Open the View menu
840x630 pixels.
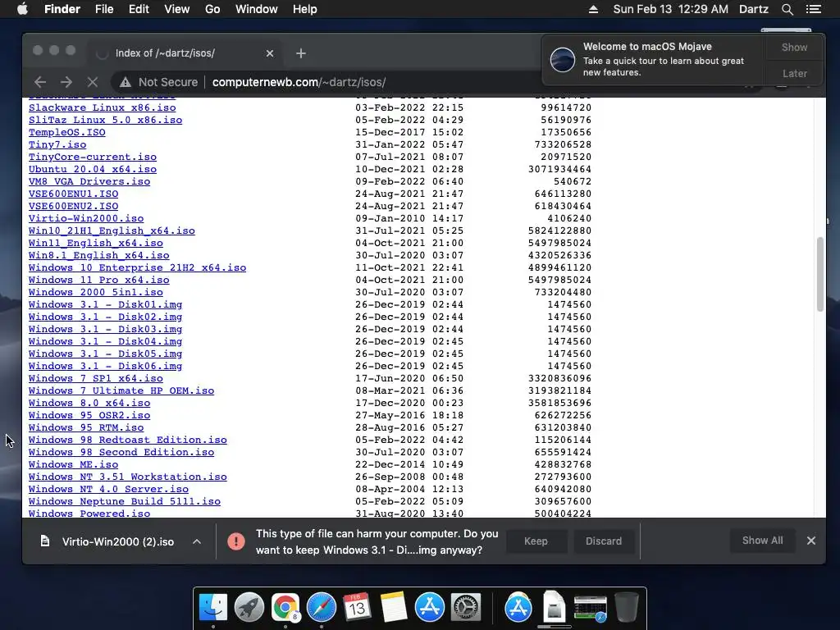pos(177,9)
